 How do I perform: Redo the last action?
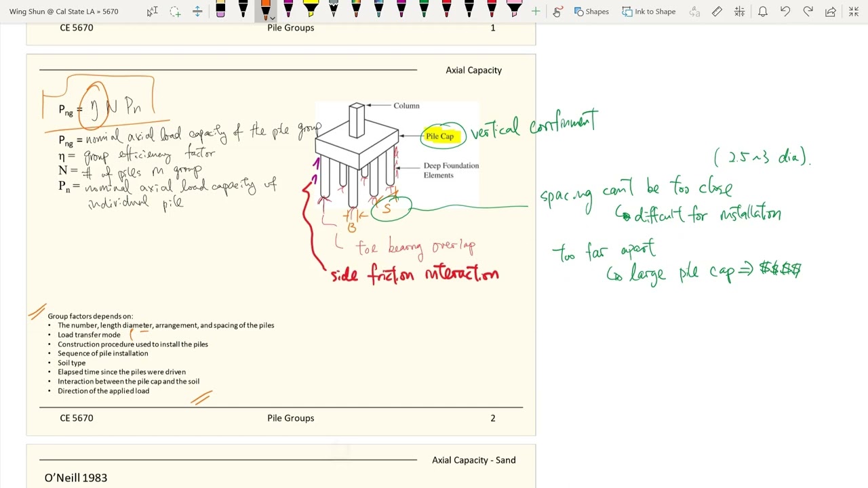(x=808, y=12)
